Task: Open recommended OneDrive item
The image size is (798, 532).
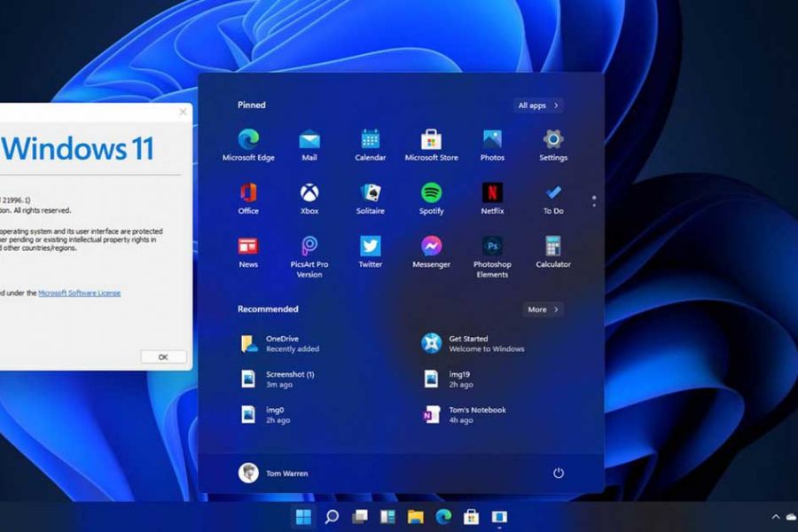Action: pyautogui.click(x=280, y=344)
